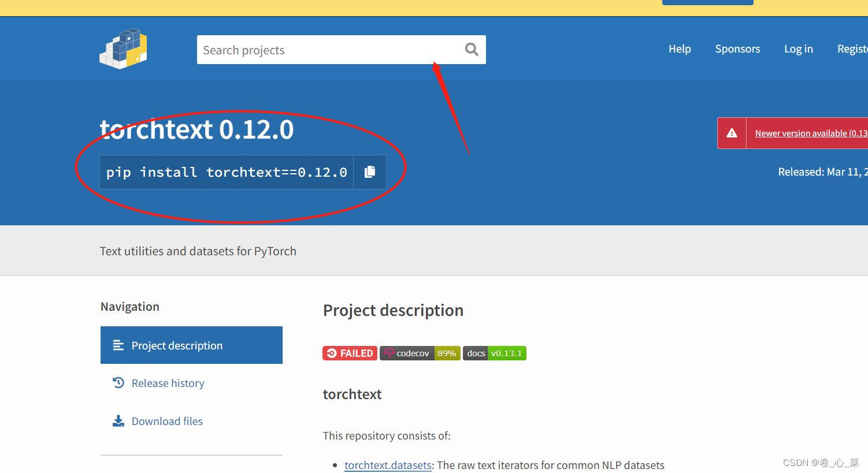868x473 pixels.
Task: Click the search magnifier icon
Action: coord(472,50)
